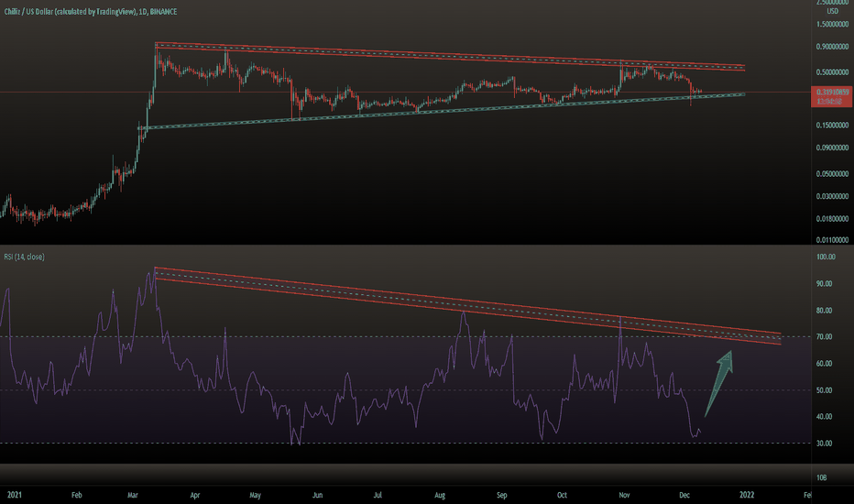Viewport: 854px width, 504px height.
Task: Click the Aug label on time axis
Action: (440, 495)
